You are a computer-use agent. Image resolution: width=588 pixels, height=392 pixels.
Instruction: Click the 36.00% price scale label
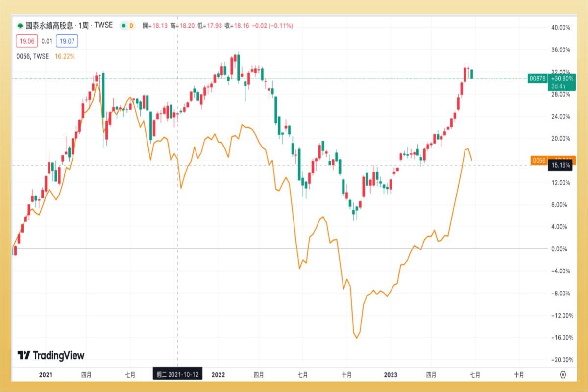(x=561, y=50)
